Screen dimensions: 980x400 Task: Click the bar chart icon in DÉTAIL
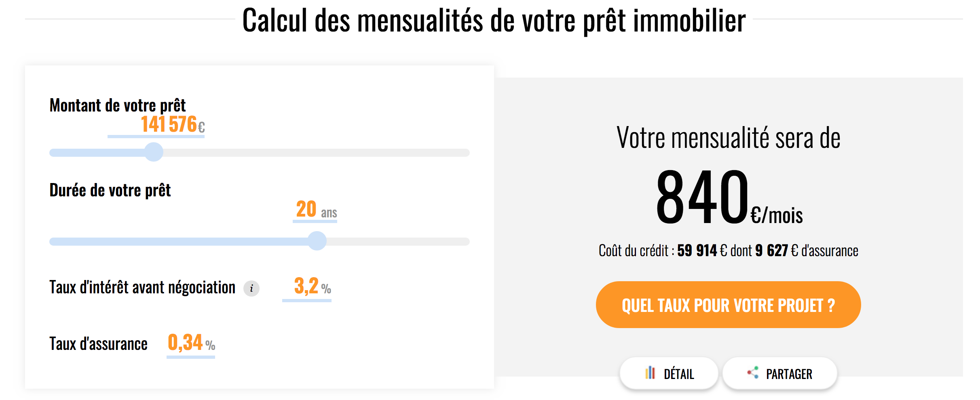tap(650, 373)
